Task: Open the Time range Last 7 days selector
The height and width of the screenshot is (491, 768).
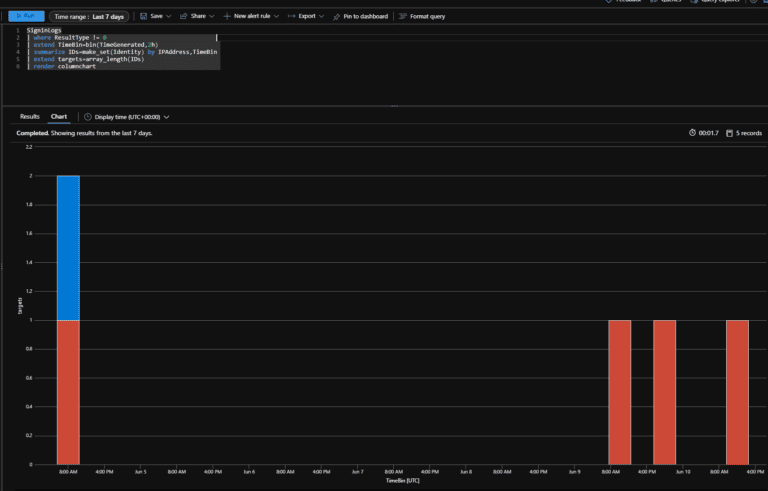Action: coord(89,17)
